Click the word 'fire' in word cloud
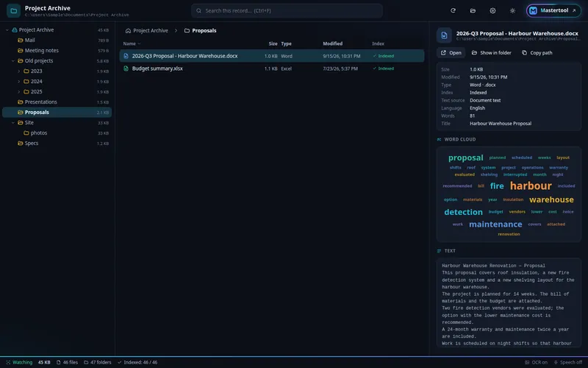 click(497, 186)
